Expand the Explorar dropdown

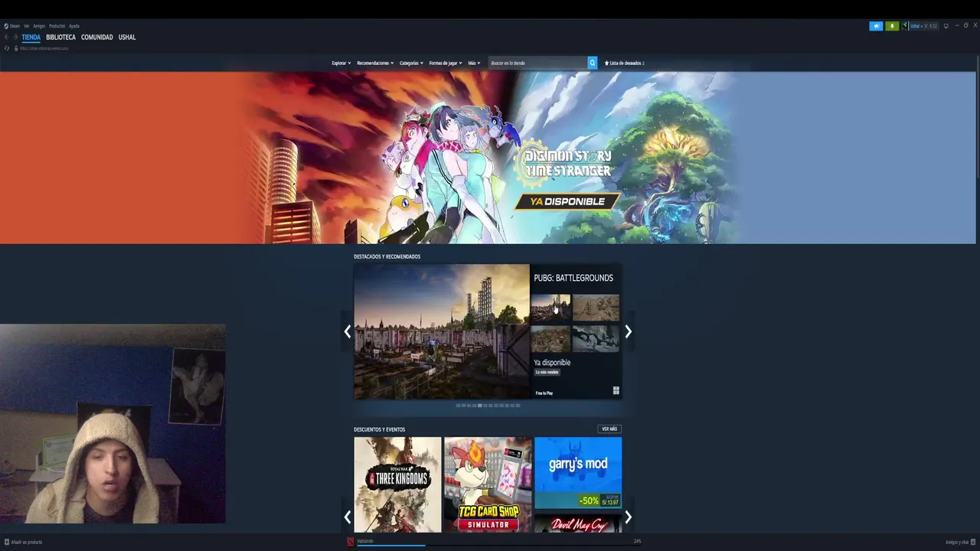click(341, 63)
